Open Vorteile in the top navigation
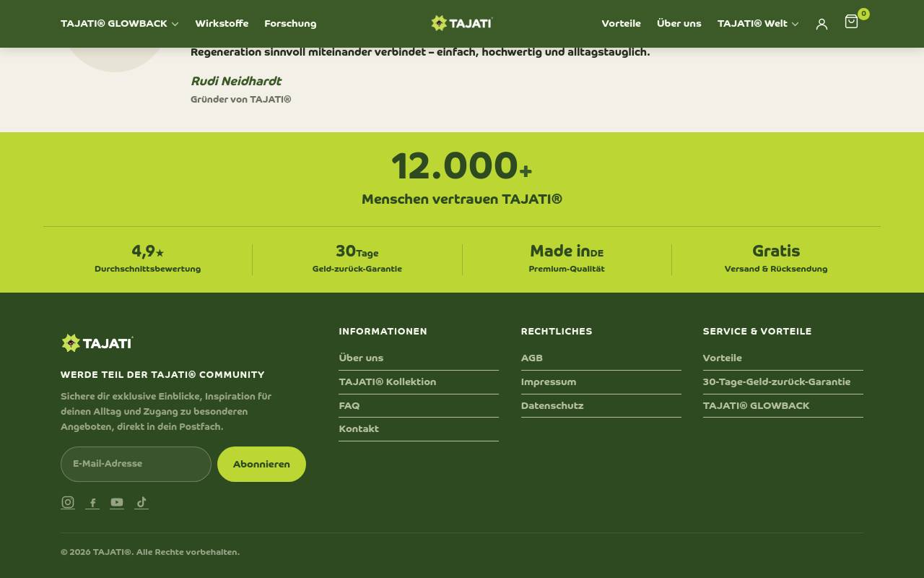 click(x=621, y=24)
